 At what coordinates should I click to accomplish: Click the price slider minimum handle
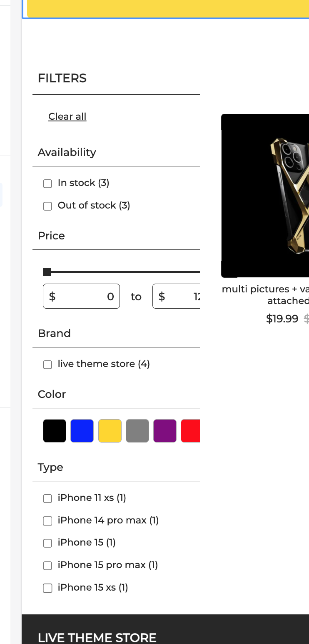point(47,272)
